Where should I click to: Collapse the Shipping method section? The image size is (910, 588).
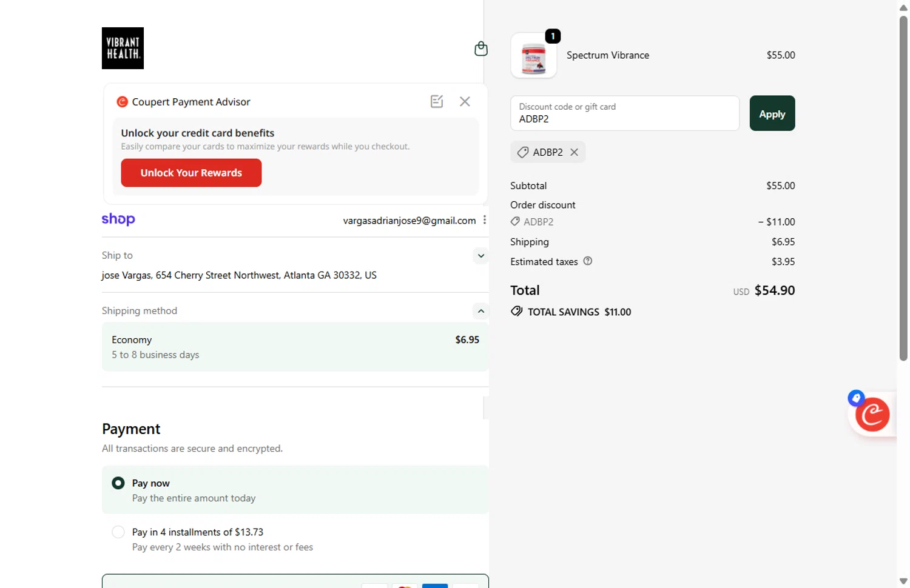480,311
